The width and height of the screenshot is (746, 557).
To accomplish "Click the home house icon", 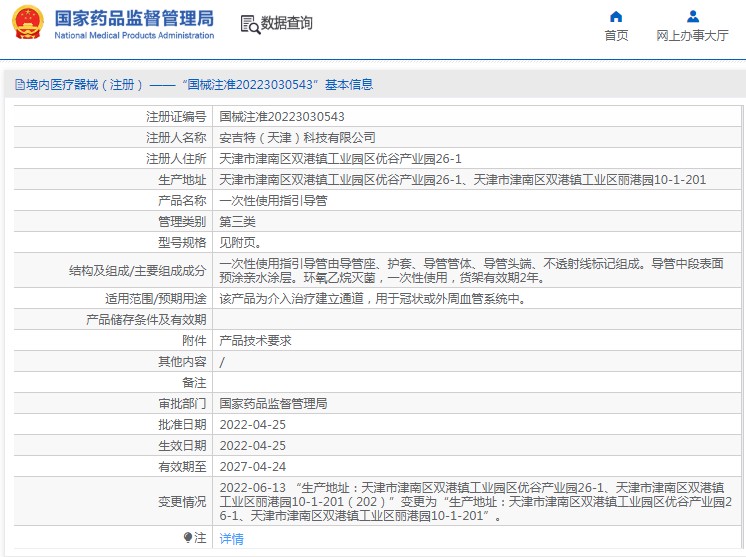I will coord(616,17).
